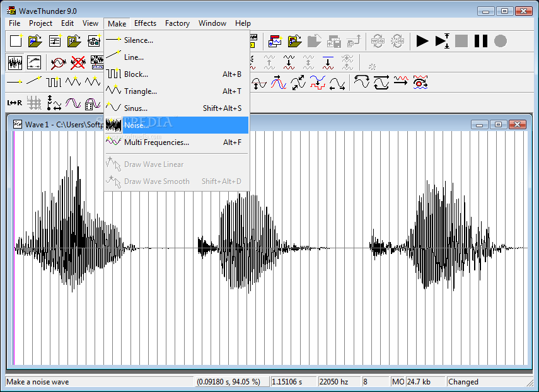Open the File menu
This screenshot has height=392, width=539.
[x=14, y=23]
